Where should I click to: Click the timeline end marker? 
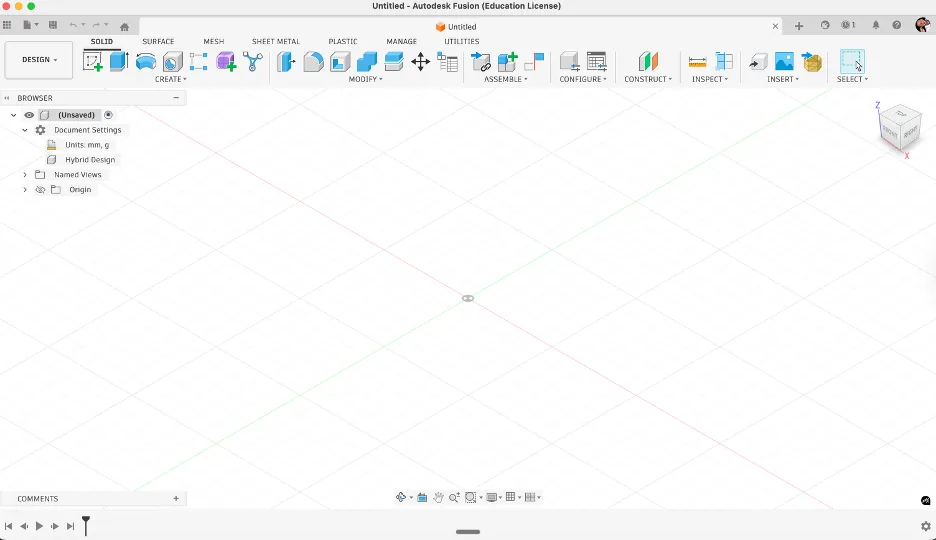tap(86, 525)
